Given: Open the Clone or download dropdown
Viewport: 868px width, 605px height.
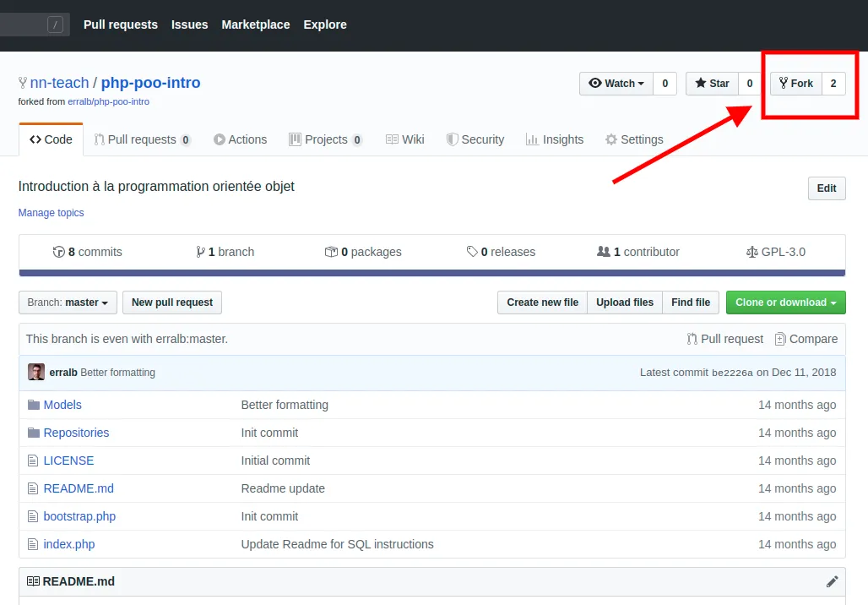Looking at the screenshot, I should point(785,302).
